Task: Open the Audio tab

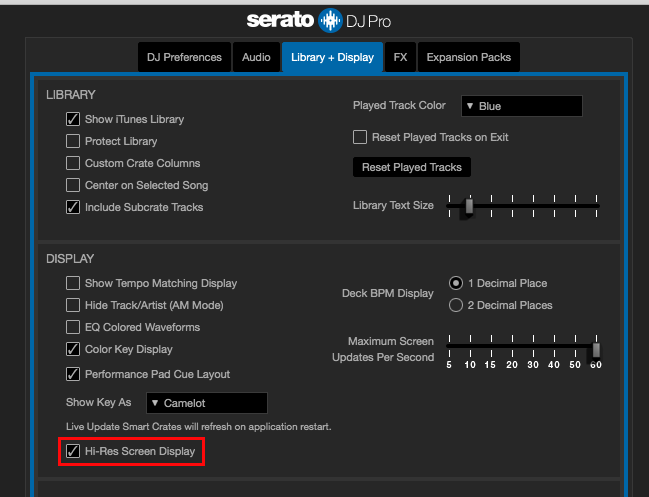Action: point(256,58)
